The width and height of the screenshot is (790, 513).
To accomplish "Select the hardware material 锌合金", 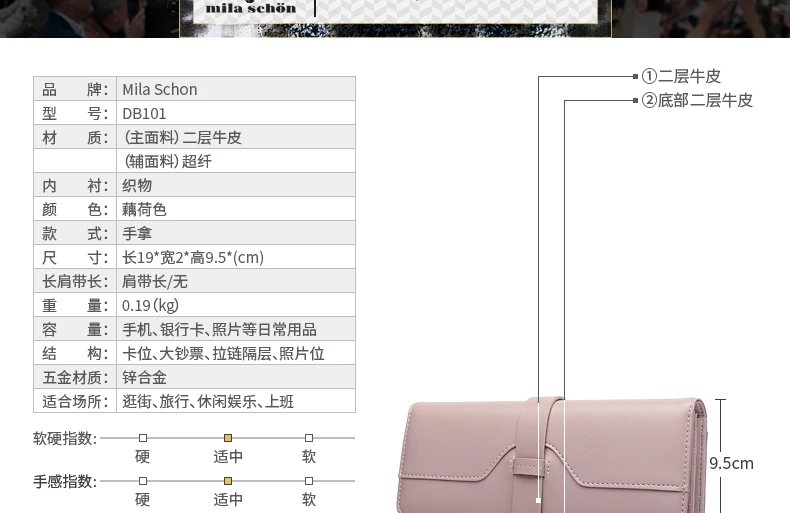I will [x=144, y=377].
